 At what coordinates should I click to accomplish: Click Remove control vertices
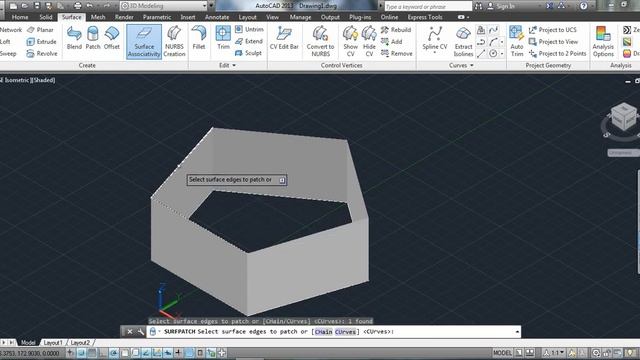pos(396,53)
